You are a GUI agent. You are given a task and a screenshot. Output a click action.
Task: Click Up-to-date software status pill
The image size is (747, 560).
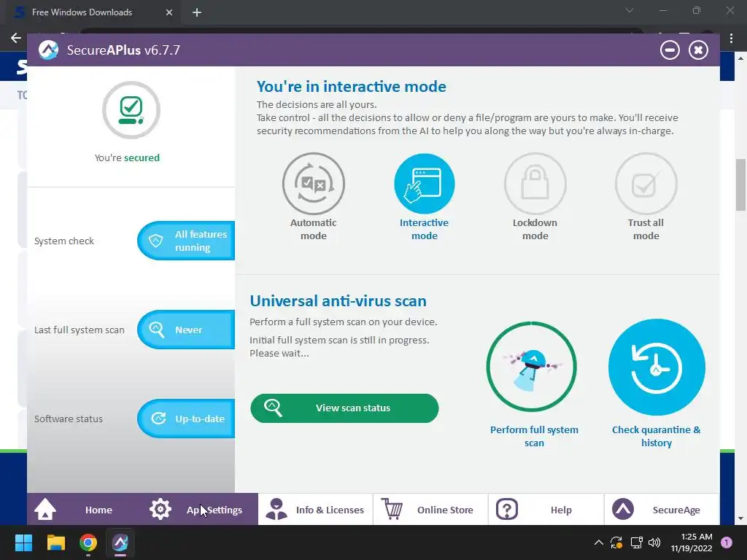tap(186, 419)
